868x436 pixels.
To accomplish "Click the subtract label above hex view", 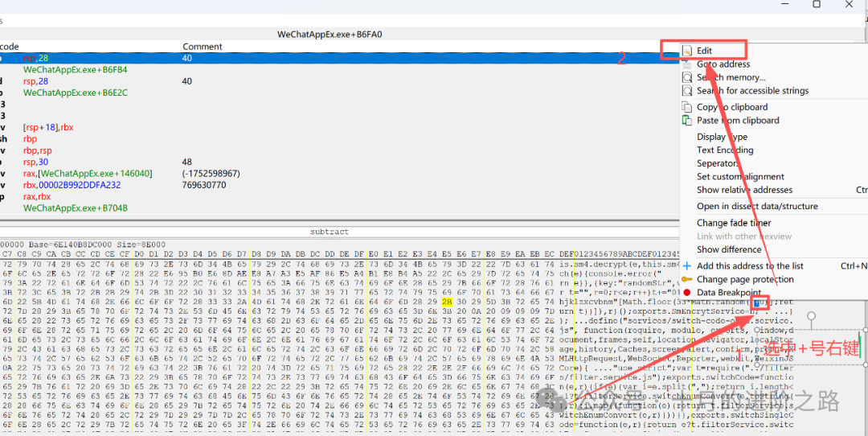I will pos(330,232).
